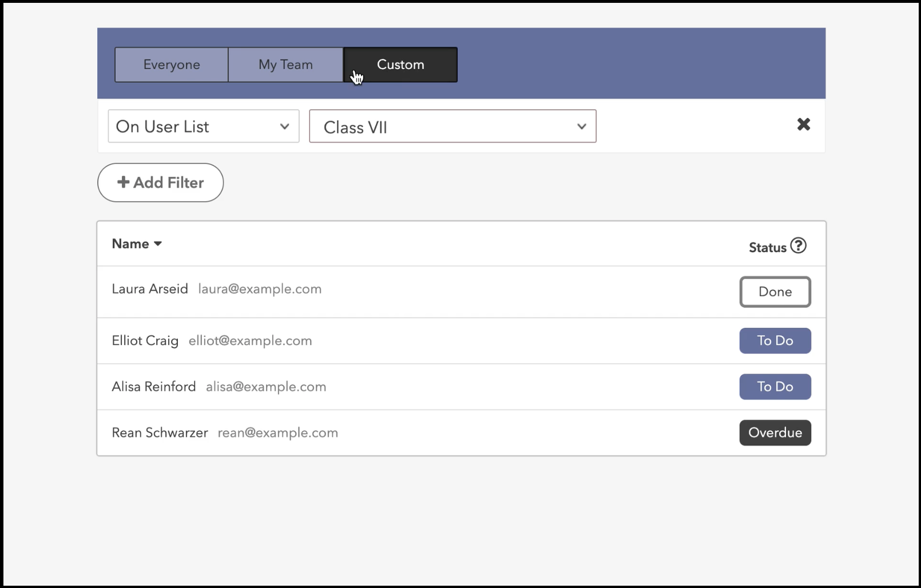Click the Status column header text
The height and width of the screenshot is (588, 921).
coord(767,248)
